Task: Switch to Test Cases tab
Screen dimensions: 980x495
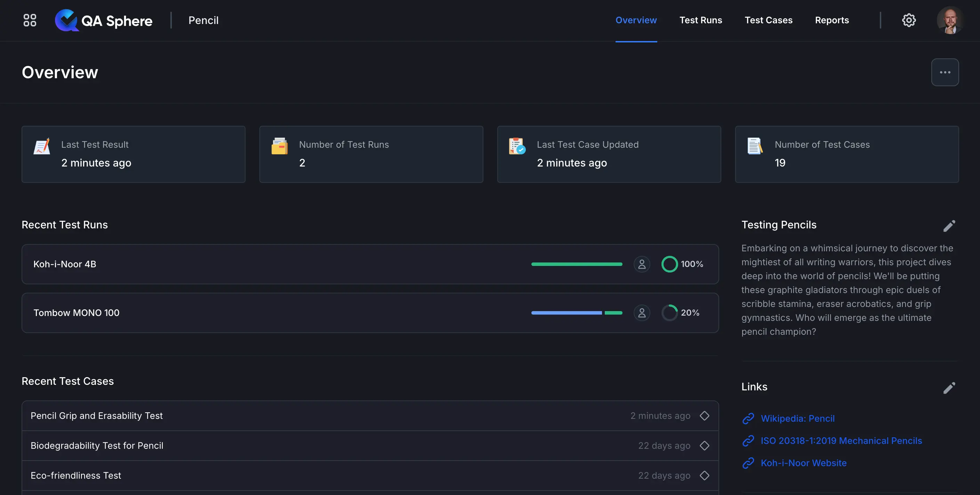Action: pyautogui.click(x=768, y=20)
